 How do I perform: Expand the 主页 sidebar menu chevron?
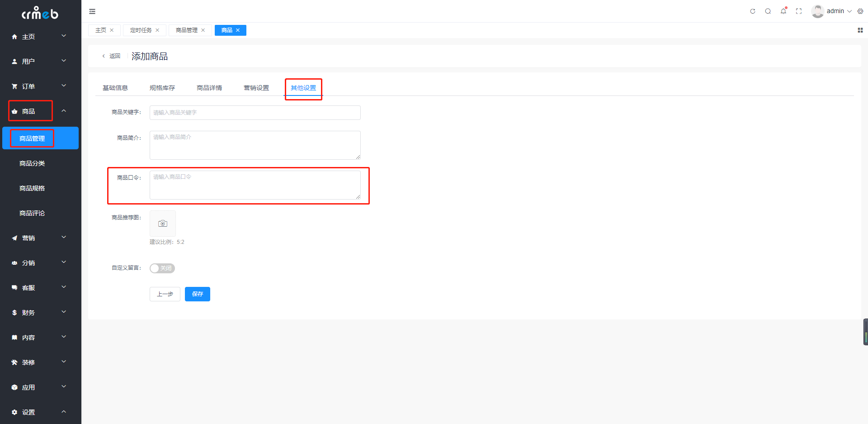coord(64,36)
